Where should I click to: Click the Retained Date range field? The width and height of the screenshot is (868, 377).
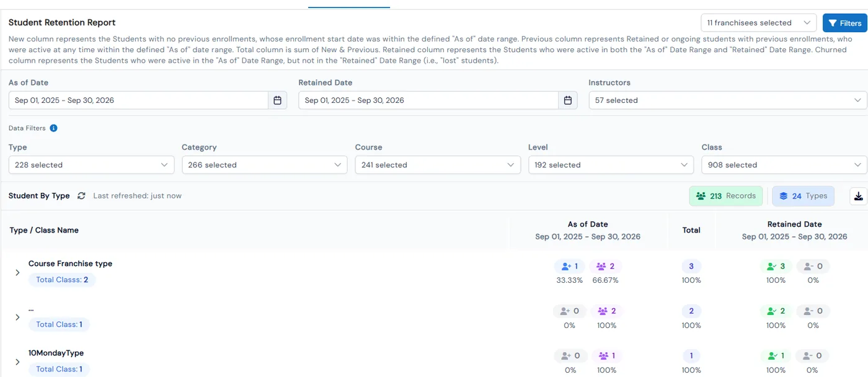pos(428,100)
